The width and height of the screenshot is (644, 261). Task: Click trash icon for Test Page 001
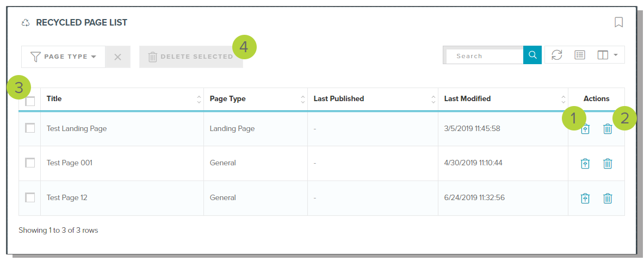[608, 164]
